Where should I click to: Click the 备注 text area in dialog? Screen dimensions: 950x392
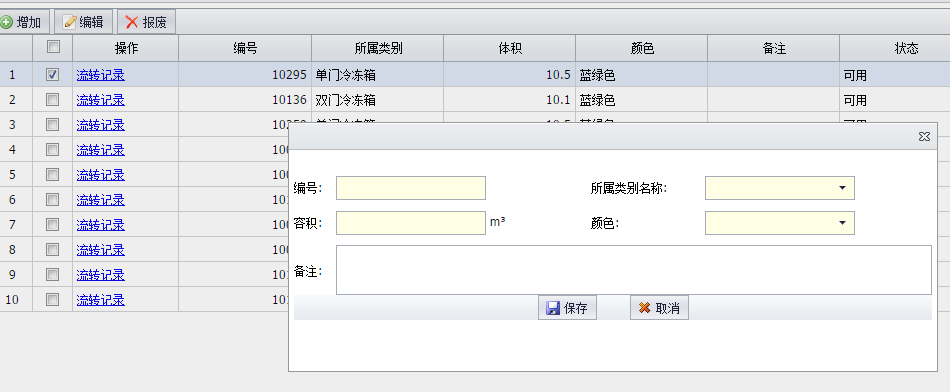(x=634, y=270)
